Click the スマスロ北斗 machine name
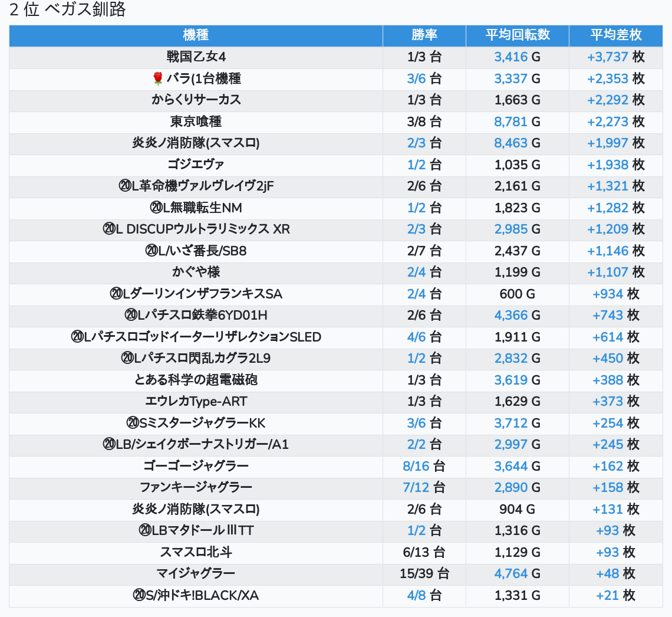 coord(196,552)
